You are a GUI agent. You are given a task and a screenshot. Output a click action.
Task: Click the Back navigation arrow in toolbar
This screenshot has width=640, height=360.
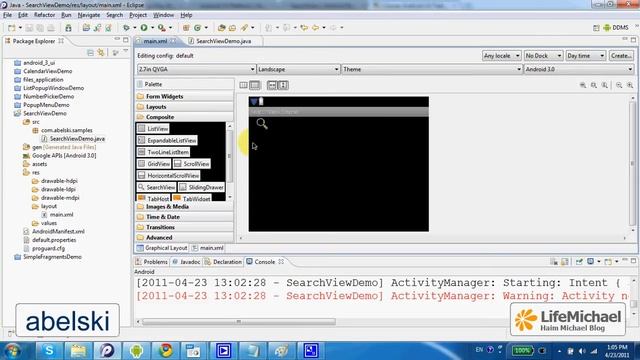(316, 28)
